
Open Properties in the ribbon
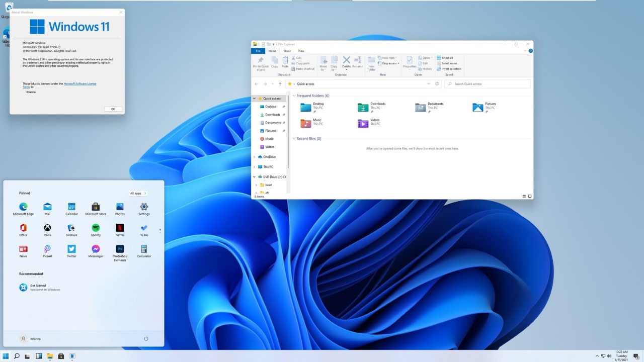pos(410,62)
